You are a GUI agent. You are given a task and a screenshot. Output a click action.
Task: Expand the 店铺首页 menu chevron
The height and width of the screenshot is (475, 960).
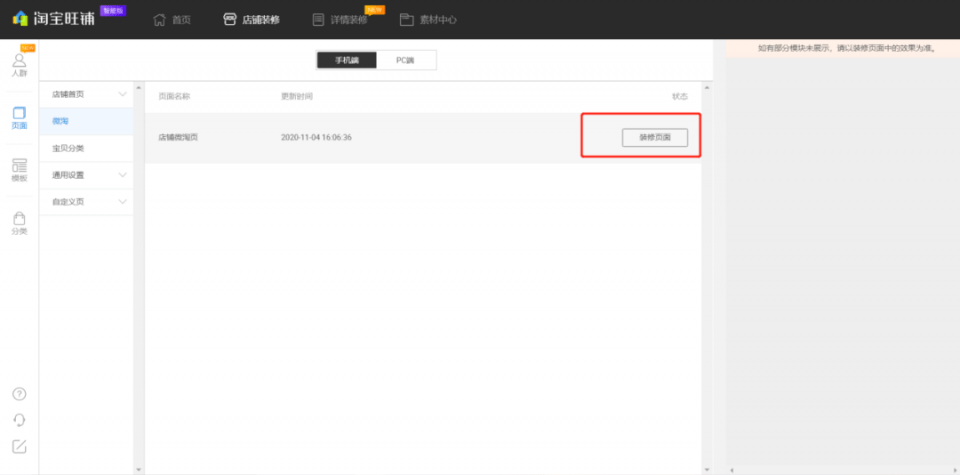click(122, 94)
